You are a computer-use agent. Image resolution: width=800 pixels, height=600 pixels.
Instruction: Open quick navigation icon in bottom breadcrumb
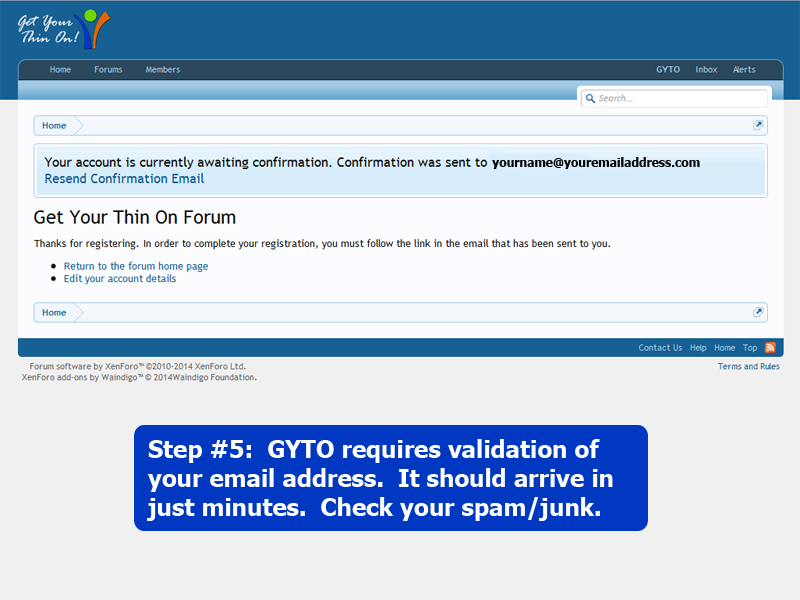click(x=758, y=312)
